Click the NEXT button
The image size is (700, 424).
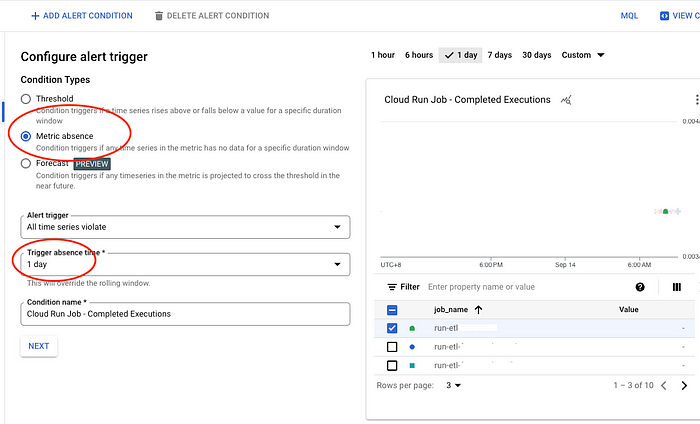pos(39,346)
